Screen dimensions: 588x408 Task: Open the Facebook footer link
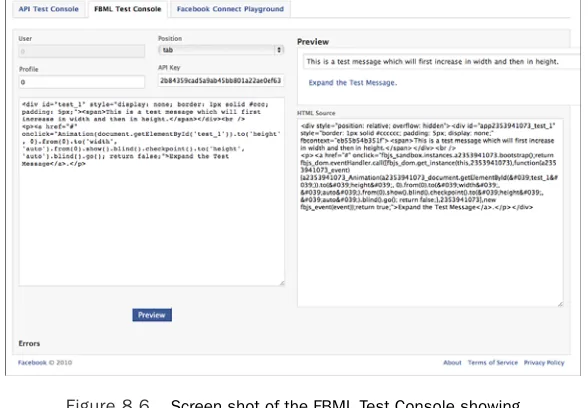pyautogui.click(x=32, y=363)
